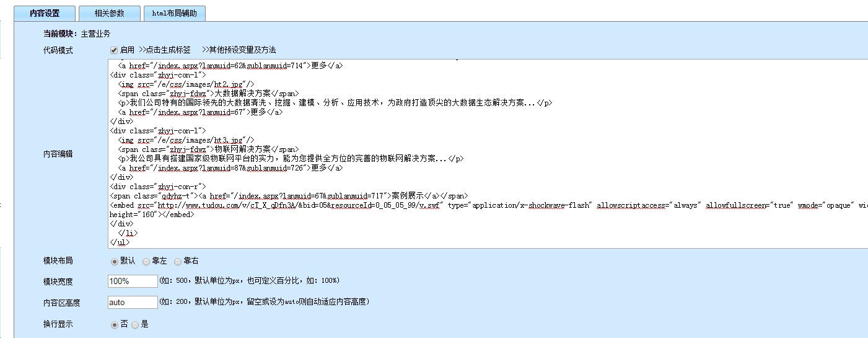The height and width of the screenshot is (338, 868).
Task: Open the html布局辅助 tab
Action: tap(174, 13)
